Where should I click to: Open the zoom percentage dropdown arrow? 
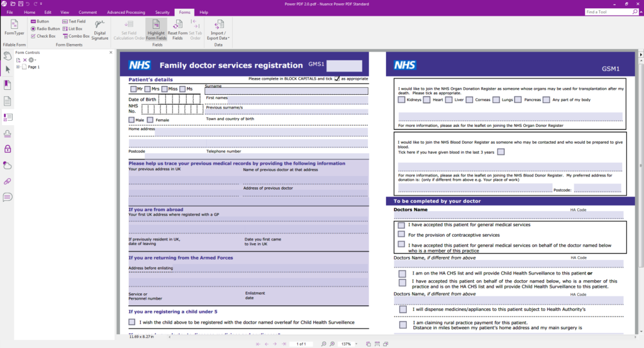(356, 344)
